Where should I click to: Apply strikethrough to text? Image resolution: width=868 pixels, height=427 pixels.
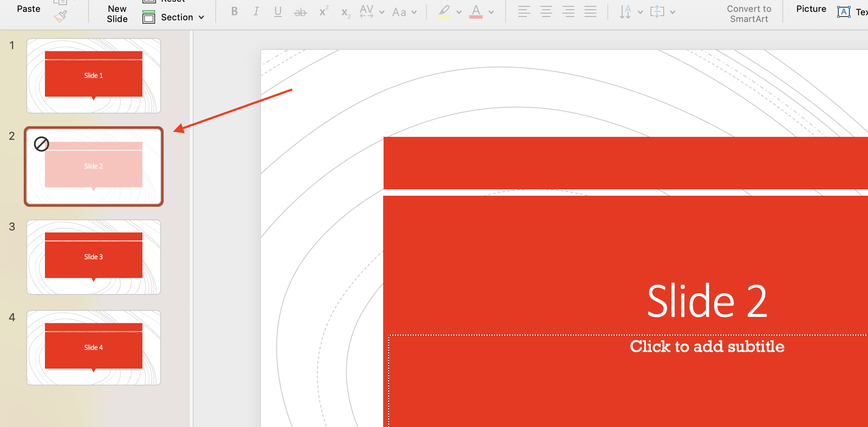coord(300,12)
